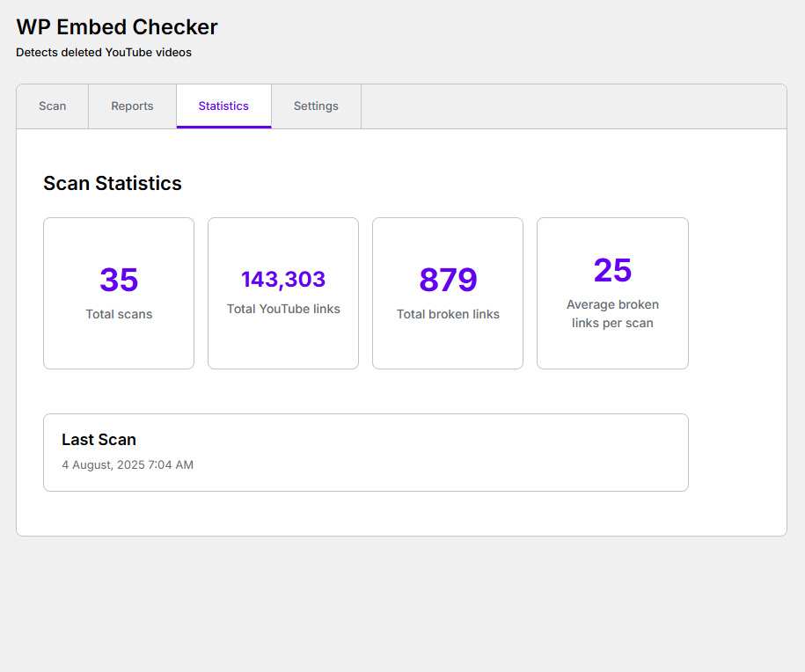Click the 'Total scans' label

point(119,314)
